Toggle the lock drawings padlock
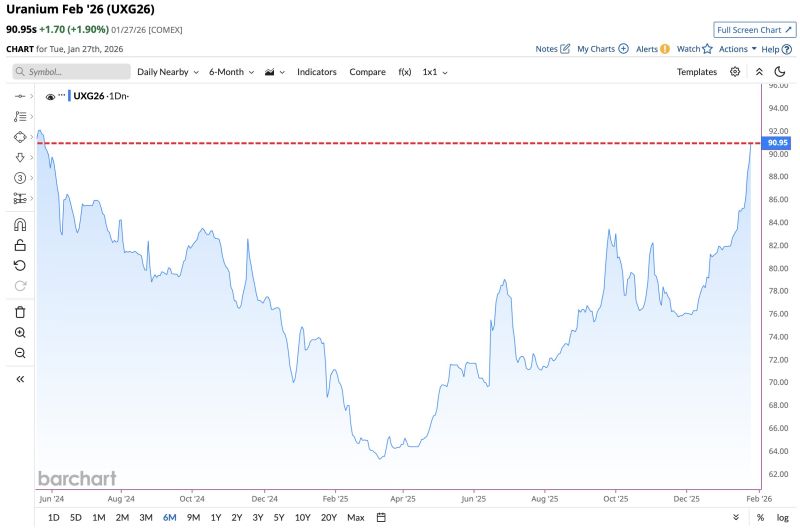The height and width of the screenshot is (529, 800). tap(20, 245)
